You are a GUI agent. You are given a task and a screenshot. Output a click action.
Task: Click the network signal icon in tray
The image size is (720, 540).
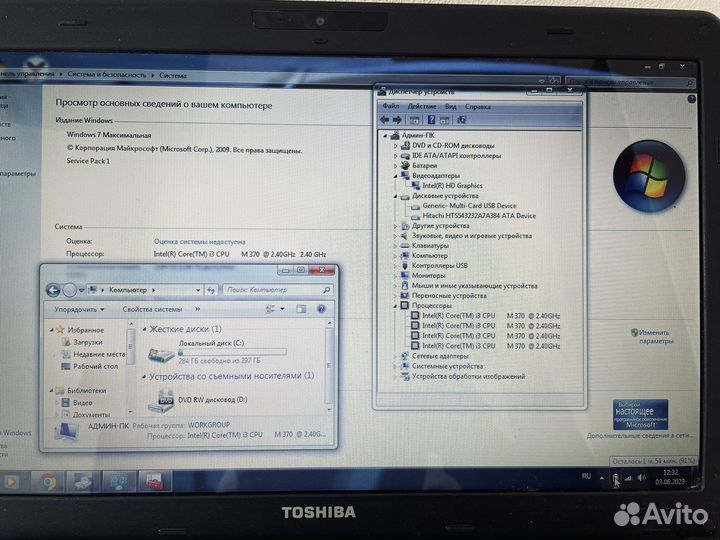tap(628, 478)
